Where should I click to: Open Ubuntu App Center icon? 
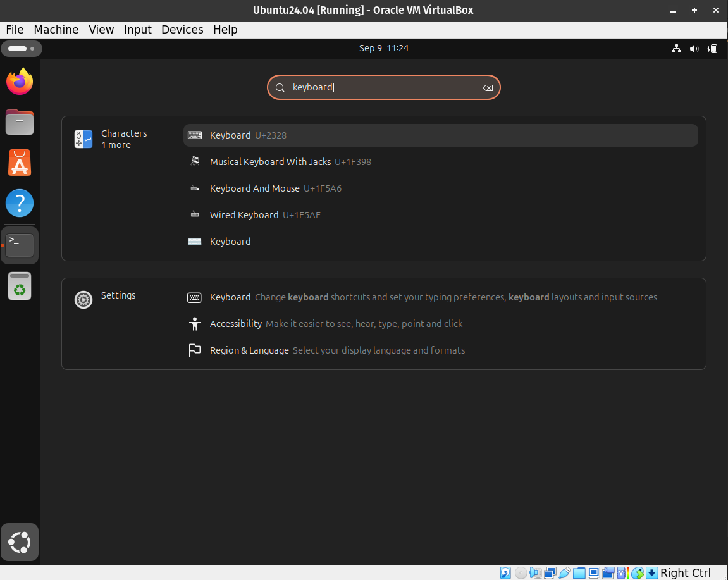coord(20,163)
